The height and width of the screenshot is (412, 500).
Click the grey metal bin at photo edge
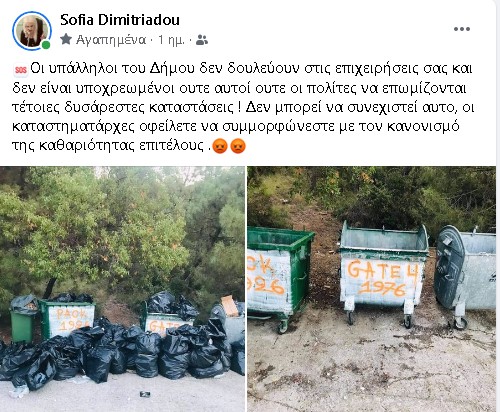click(x=465, y=275)
